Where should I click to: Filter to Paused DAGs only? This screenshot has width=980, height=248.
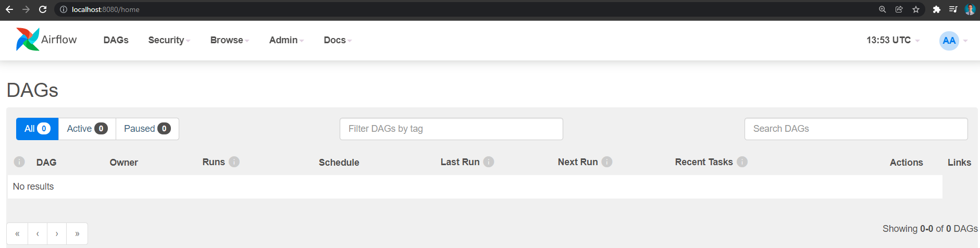click(x=147, y=129)
